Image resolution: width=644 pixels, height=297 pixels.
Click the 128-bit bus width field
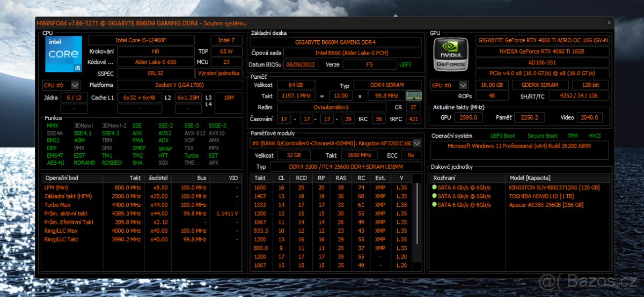(x=590, y=85)
